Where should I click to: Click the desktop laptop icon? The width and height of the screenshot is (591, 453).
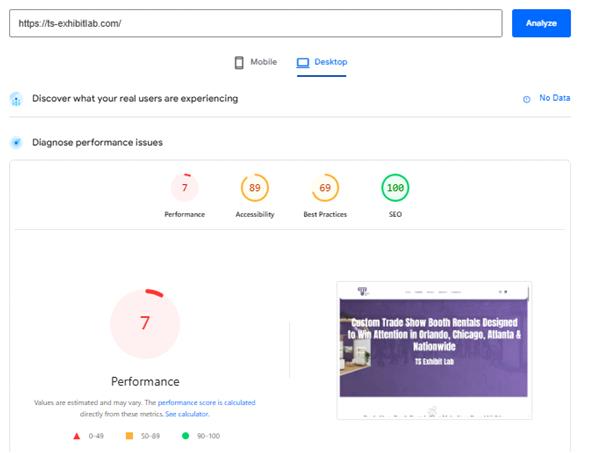303,63
